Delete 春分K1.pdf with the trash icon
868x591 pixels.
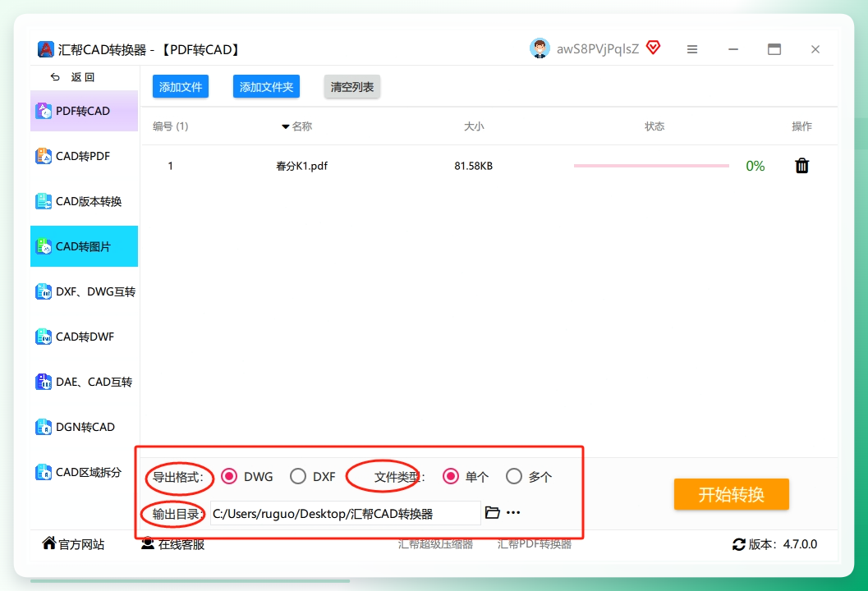801,166
